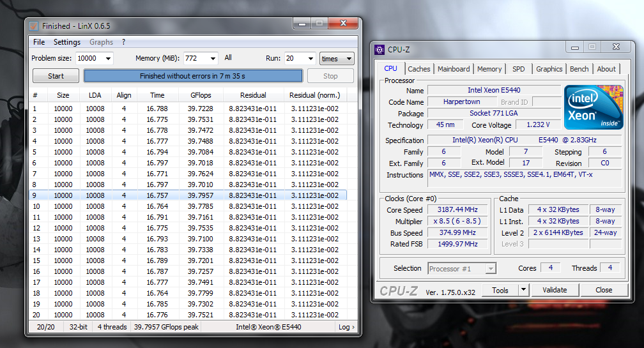The width and height of the screenshot is (644, 348).
Task: Click the Time column header
Action: (157, 95)
